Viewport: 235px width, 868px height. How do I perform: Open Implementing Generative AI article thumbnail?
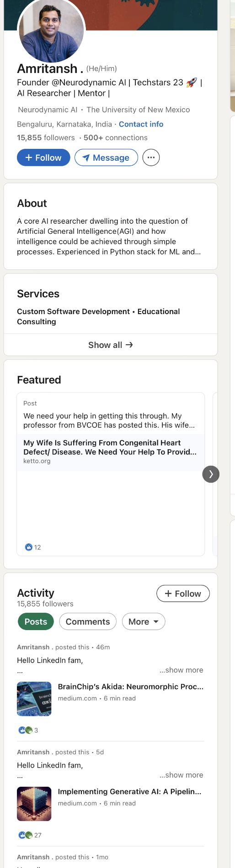point(34,804)
